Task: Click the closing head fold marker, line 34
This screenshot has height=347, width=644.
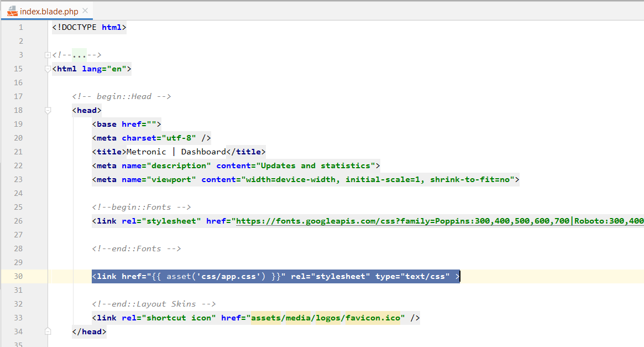Action: 48,332
